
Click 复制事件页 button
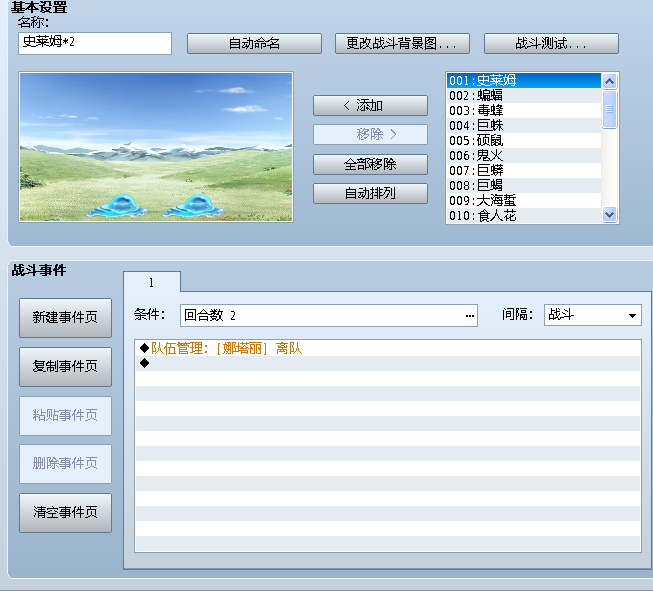click(65, 367)
